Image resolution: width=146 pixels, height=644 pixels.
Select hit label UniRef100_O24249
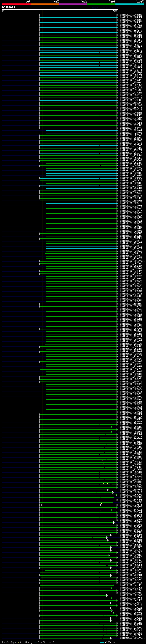tap(131, 50)
